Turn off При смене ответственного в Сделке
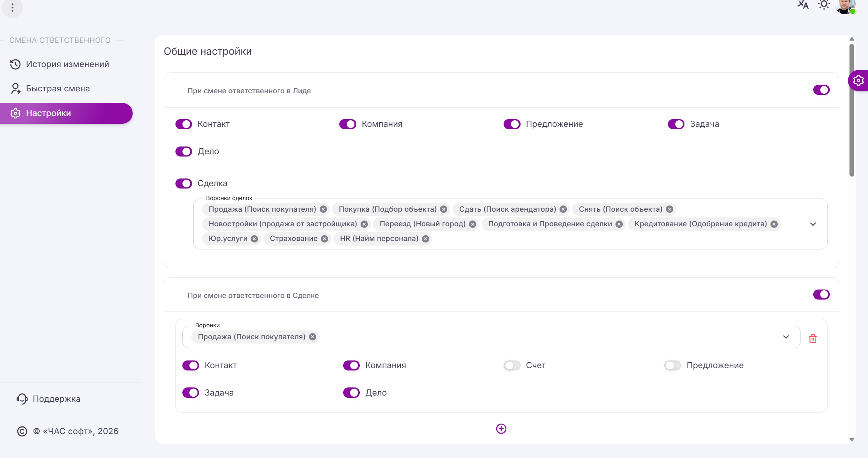The height and width of the screenshot is (458, 868). point(821,295)
